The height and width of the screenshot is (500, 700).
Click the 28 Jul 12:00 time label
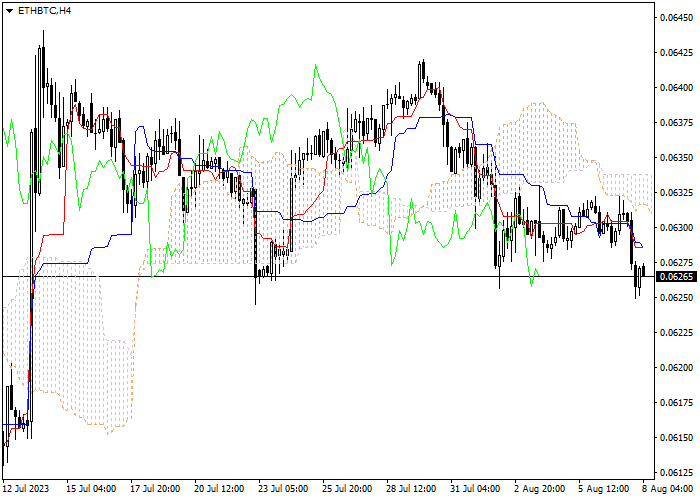click(x=411, y=489)
